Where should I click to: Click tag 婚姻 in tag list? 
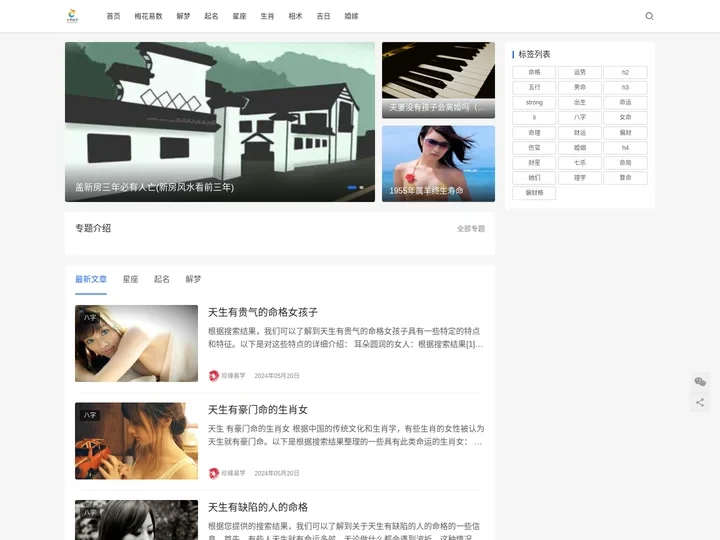click(x=579, y=148)
